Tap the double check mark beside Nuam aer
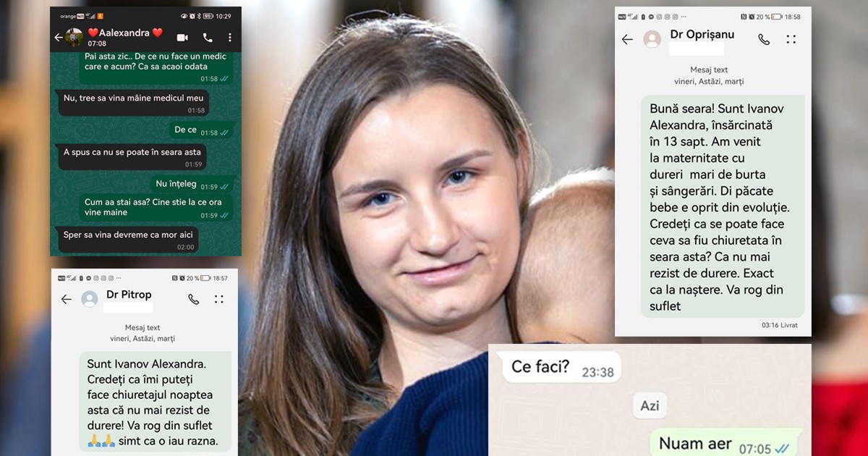The height and width of the screenshot is (456, 868). 782,449
